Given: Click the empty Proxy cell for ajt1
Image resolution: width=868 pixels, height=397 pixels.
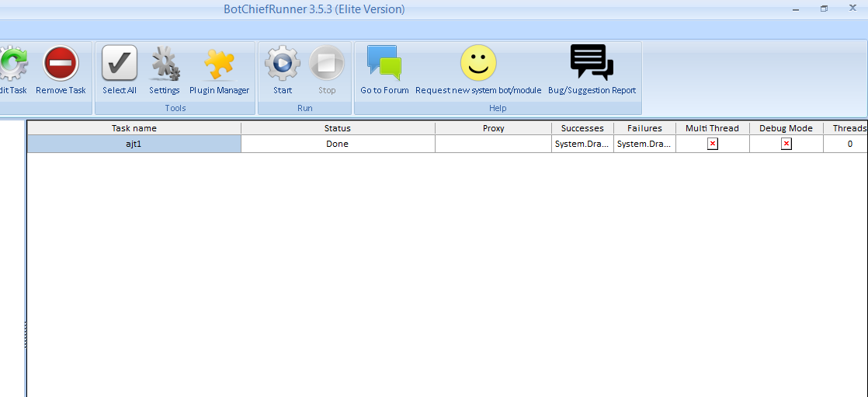Looking at the screenshot, I should coord(493,144).
